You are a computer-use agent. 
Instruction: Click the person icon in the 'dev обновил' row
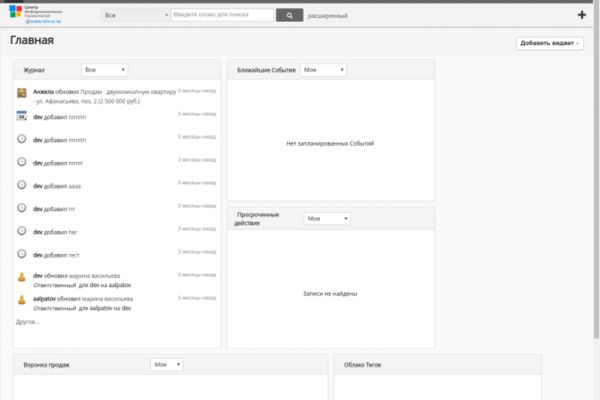pyautogui.click(x=22, y=277)
